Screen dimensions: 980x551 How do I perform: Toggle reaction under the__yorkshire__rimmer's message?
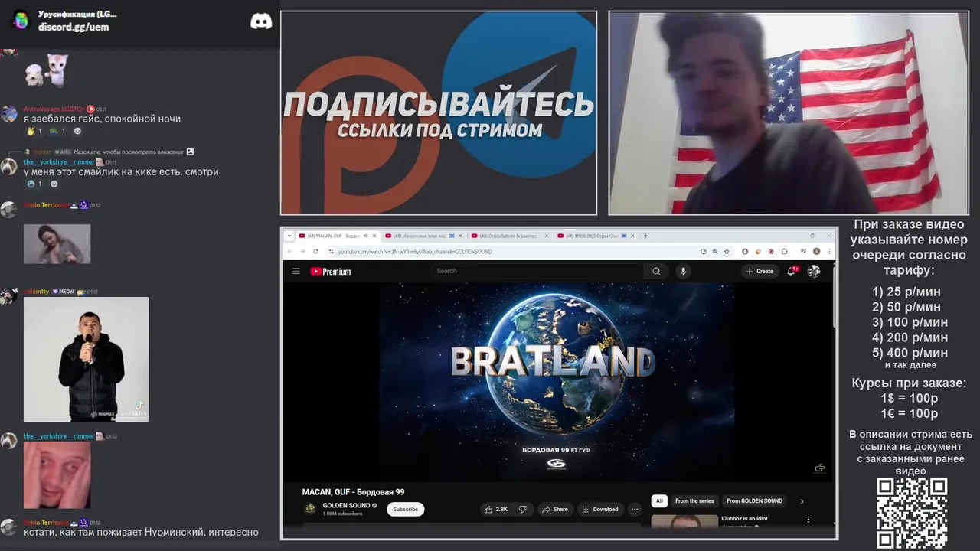point(34,184)
